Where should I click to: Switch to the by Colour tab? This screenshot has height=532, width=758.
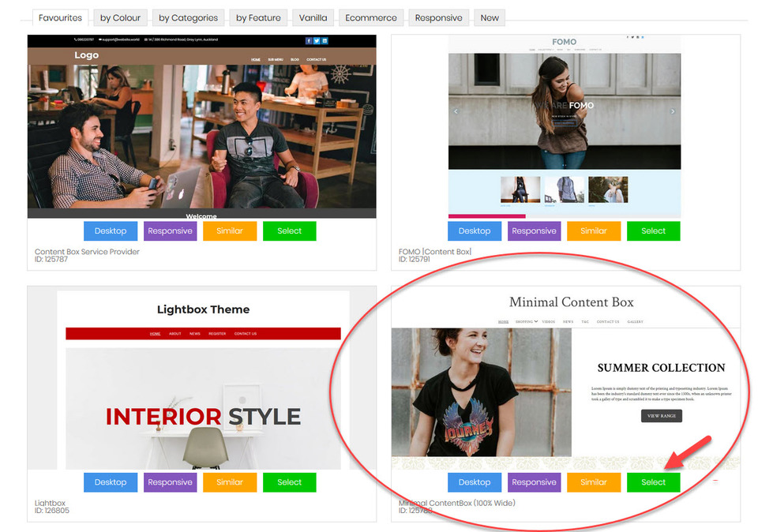pyautogui.click(x=120, y=17)
